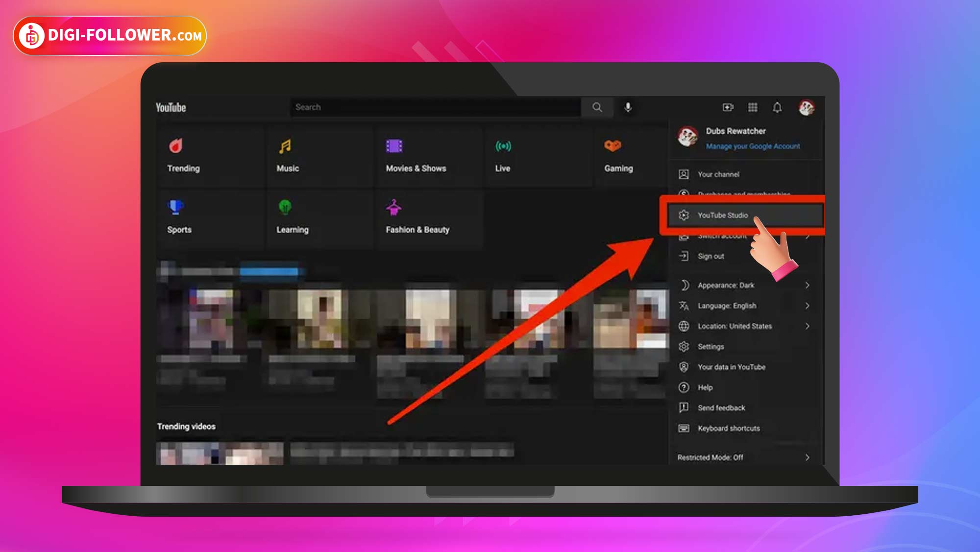Expand the Location United States submenu

(806, 326)
